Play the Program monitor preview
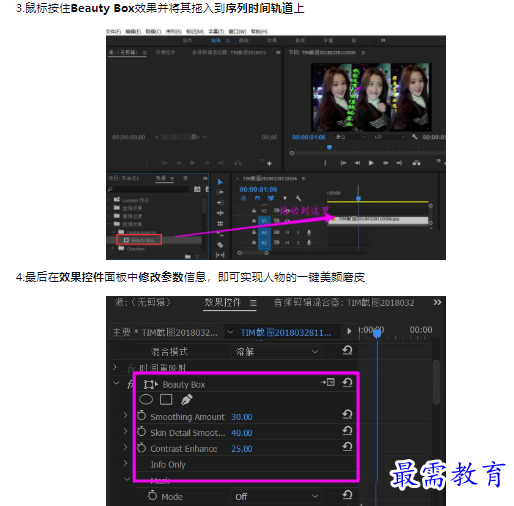 (371, 163)
